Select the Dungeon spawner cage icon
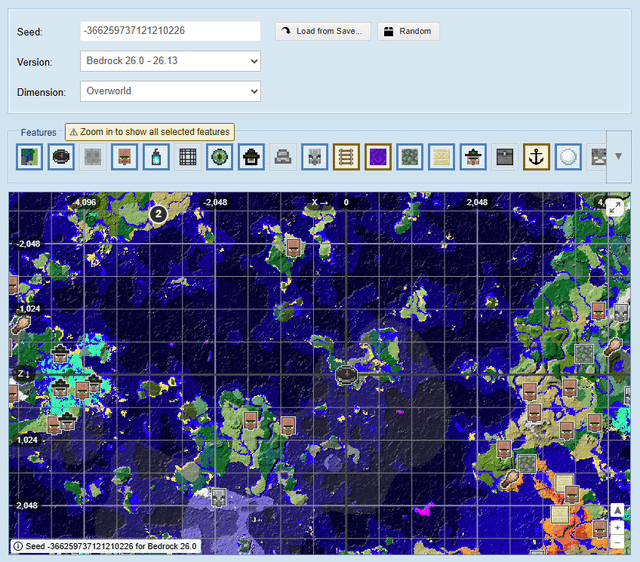Screen dimensions: 640x562 (187, 157)
